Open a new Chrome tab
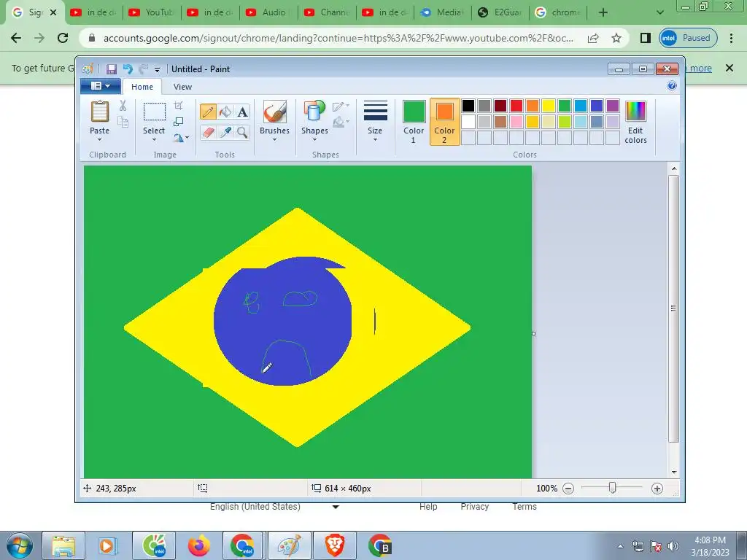 pos(603,12)
